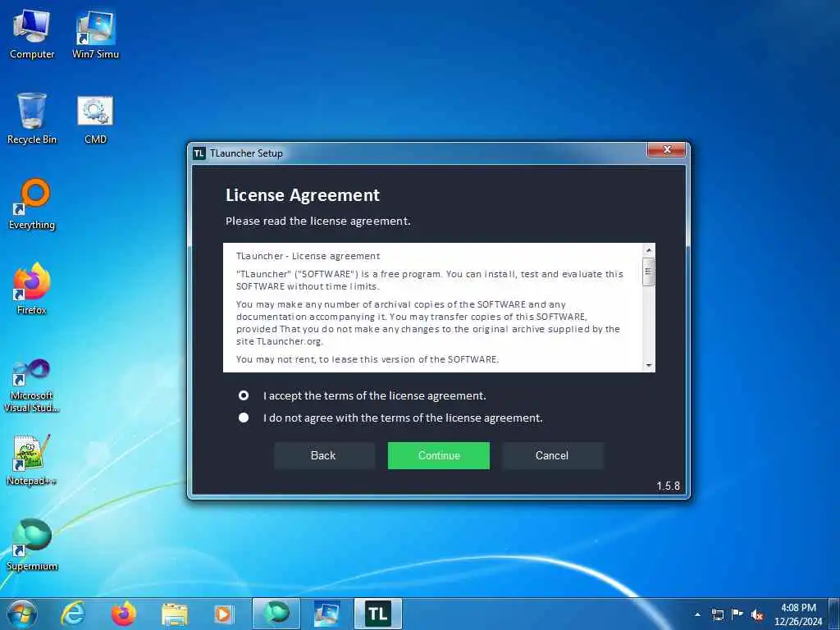
Task: Open the Windows Start menu orb
Action: pyautogui.click(x=22, y=614)
